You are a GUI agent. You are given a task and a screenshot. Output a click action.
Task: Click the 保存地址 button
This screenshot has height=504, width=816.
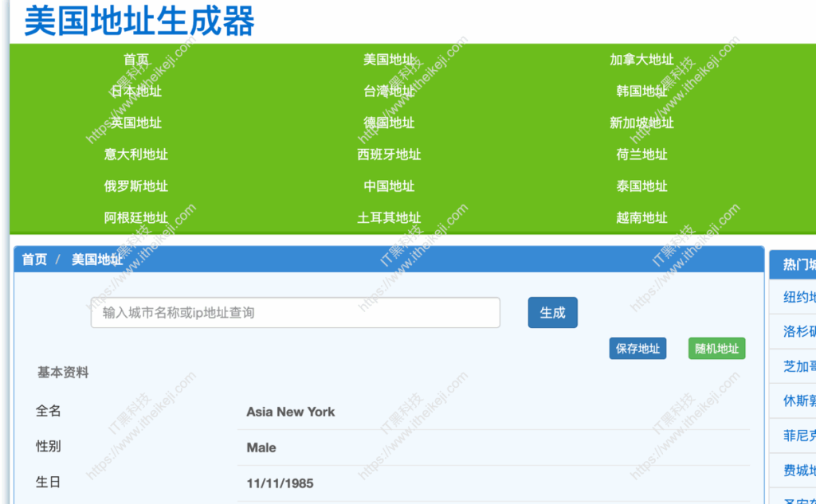[x=637, y=348]
